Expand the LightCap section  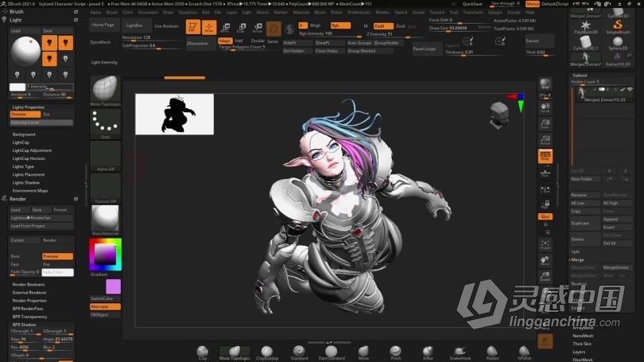[x=21, y=142]
